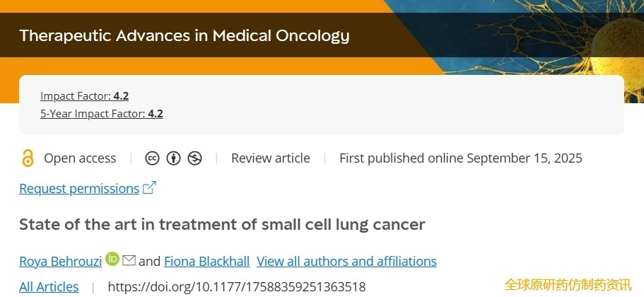This screenshot has height=297, width=644.
Task: Click the Therapeutic Advances in Medical Oncology title
Action: (x=184, y=35)
